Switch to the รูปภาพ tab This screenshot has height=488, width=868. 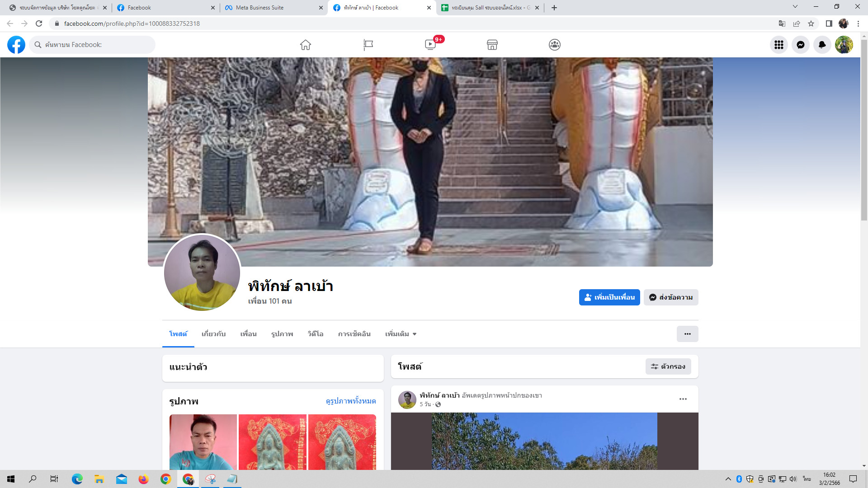pyautogui.click(x=282, y=334)
